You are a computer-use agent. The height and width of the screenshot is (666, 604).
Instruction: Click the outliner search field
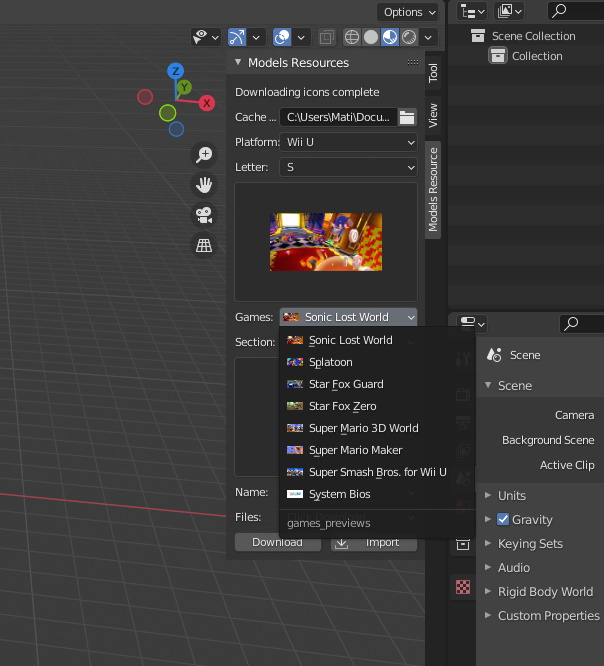coord(576,11)
